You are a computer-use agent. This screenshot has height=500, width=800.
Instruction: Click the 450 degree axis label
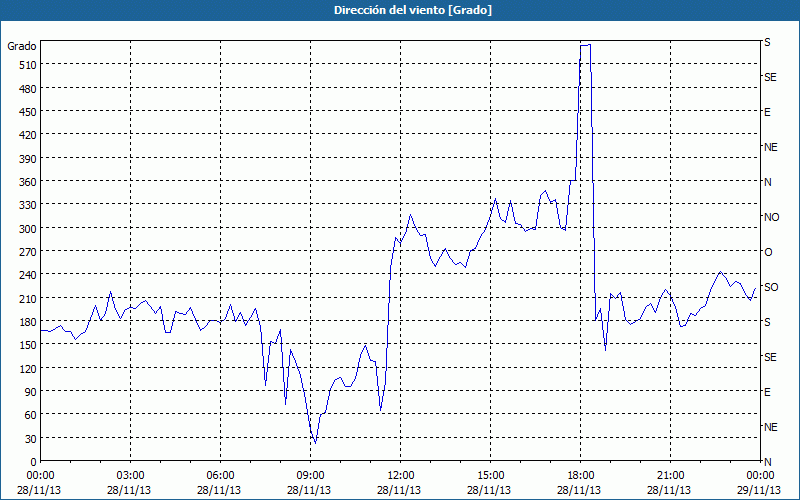tap(28, 112)
